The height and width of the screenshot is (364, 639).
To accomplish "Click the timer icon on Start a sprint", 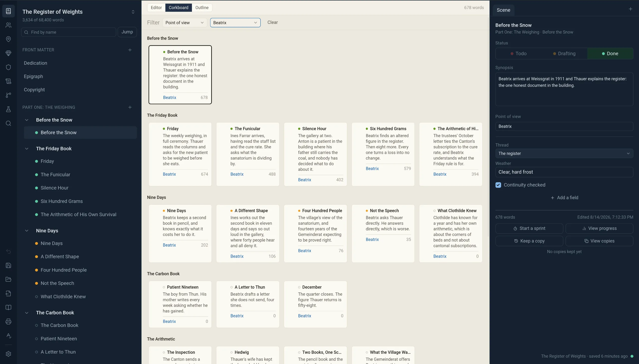I will pos(515,229).
